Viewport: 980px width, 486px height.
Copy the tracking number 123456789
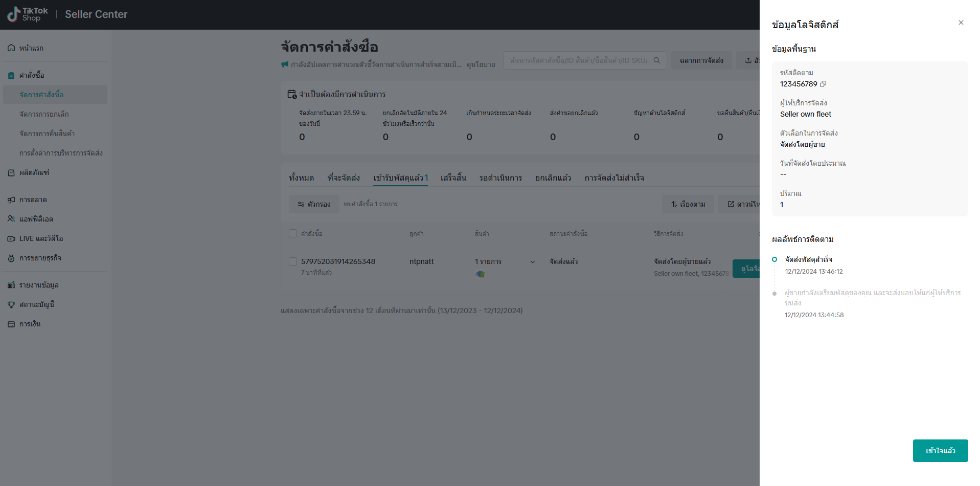(823, 84)
